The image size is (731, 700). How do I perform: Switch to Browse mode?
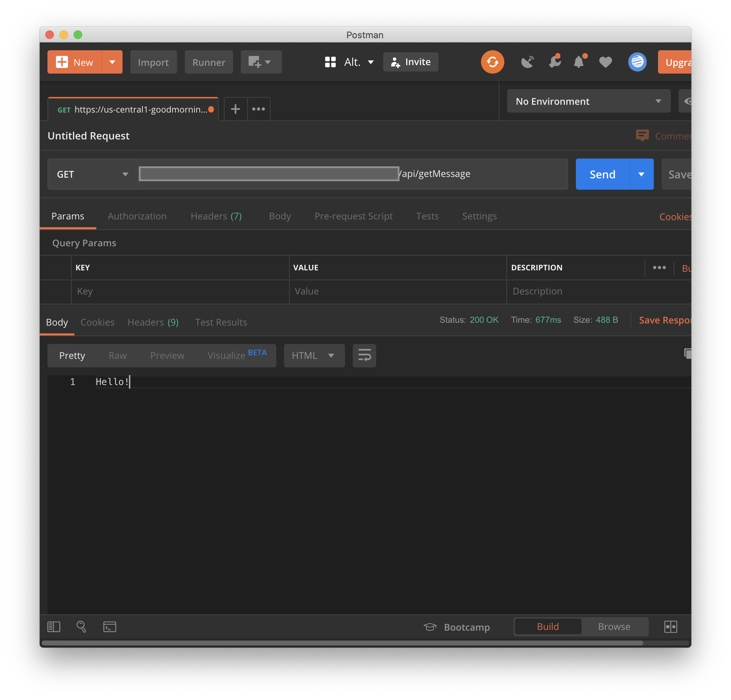tap(614, 627)
